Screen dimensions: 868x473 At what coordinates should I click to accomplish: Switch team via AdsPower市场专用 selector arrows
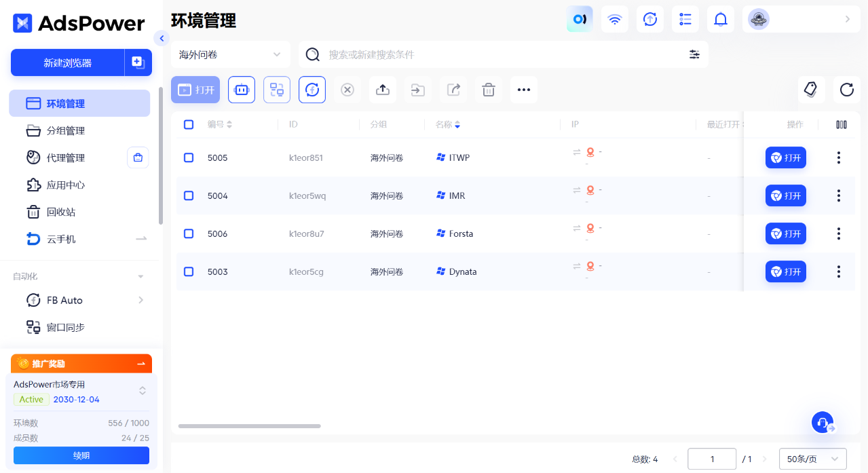click(143, 391)
